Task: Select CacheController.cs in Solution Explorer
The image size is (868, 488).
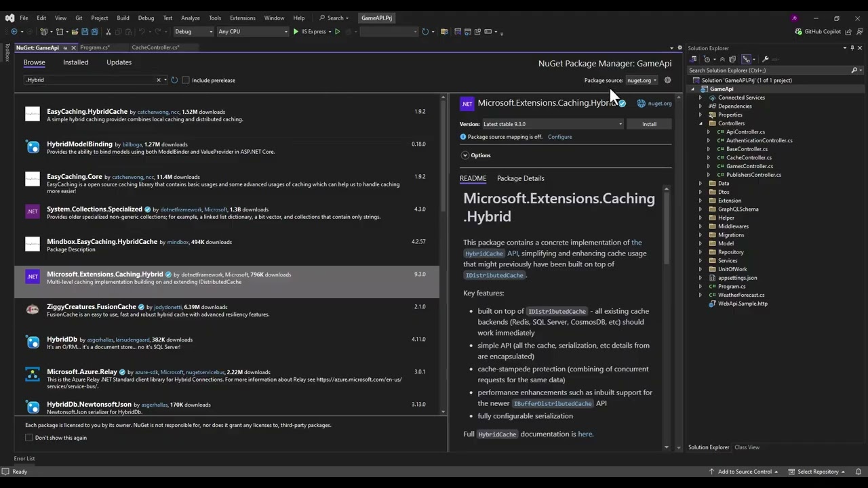Action: [749, 158]
